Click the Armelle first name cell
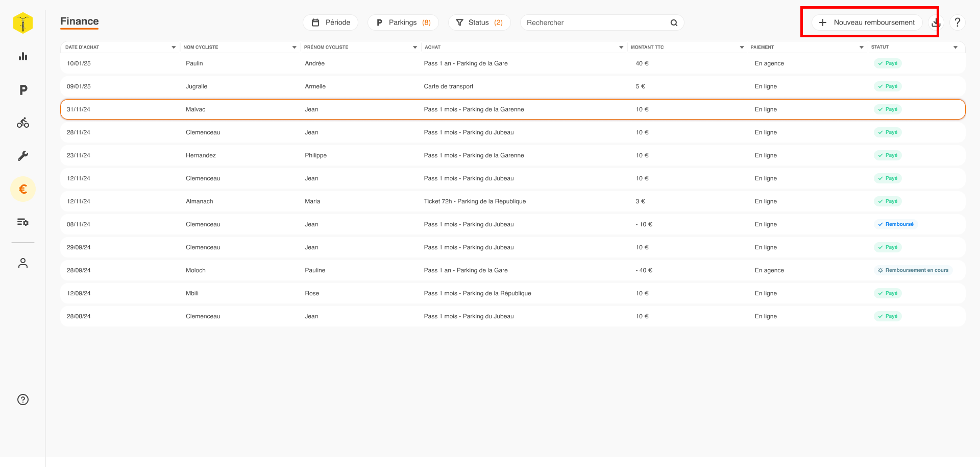980x467 pixels. [x=315, y=86]
